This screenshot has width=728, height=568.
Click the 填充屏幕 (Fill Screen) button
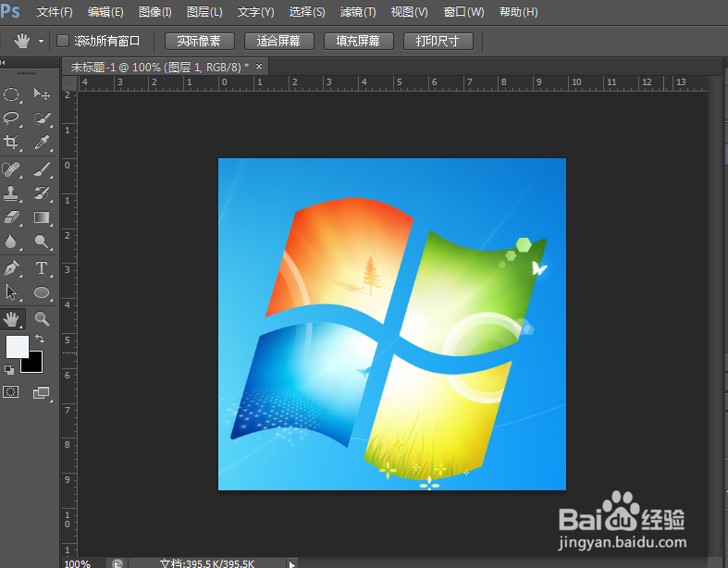358,41
